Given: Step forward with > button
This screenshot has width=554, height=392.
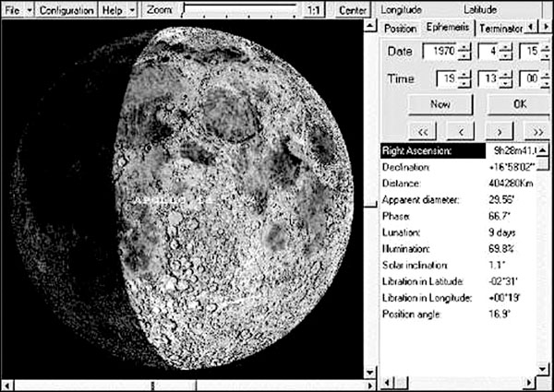Looking at the screenshot, I should click(500, 132).
